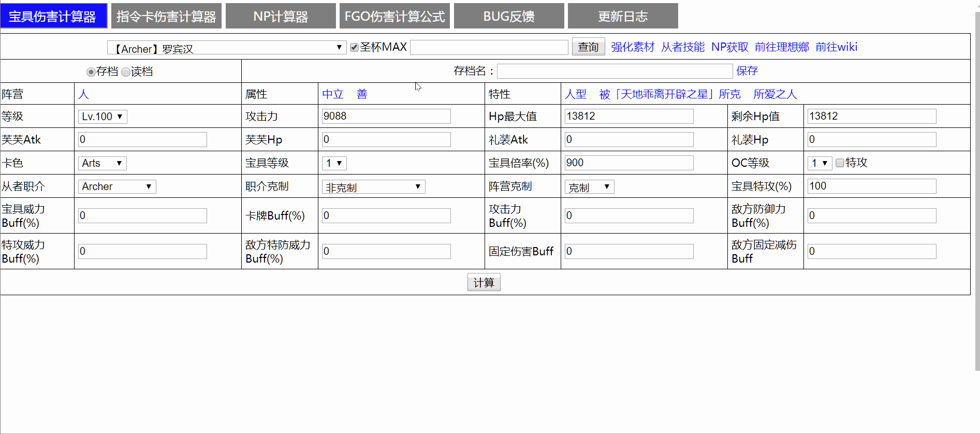
Task: Enable the 特攻 checkbox
Action: (840, 163)
